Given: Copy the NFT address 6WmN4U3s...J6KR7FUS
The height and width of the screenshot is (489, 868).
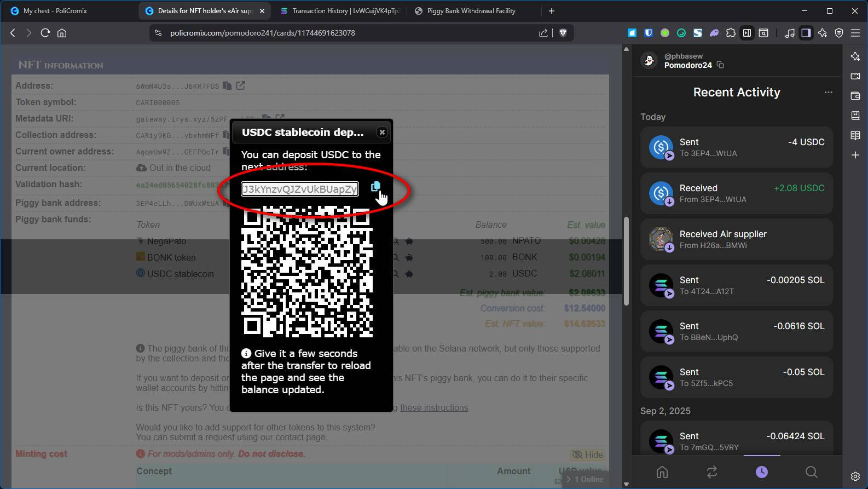Looking at the screenshot, I should pyautogui.click(x=227, y=86).
